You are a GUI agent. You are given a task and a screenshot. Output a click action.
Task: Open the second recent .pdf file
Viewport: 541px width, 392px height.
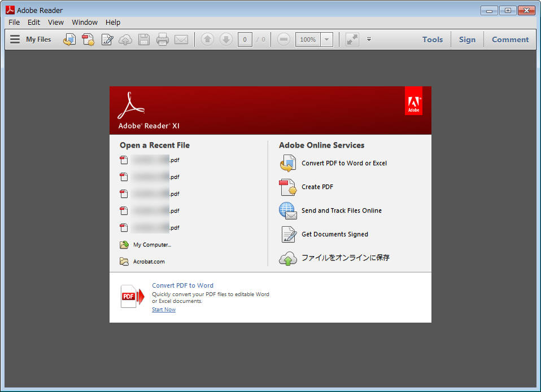click(150, 177)
